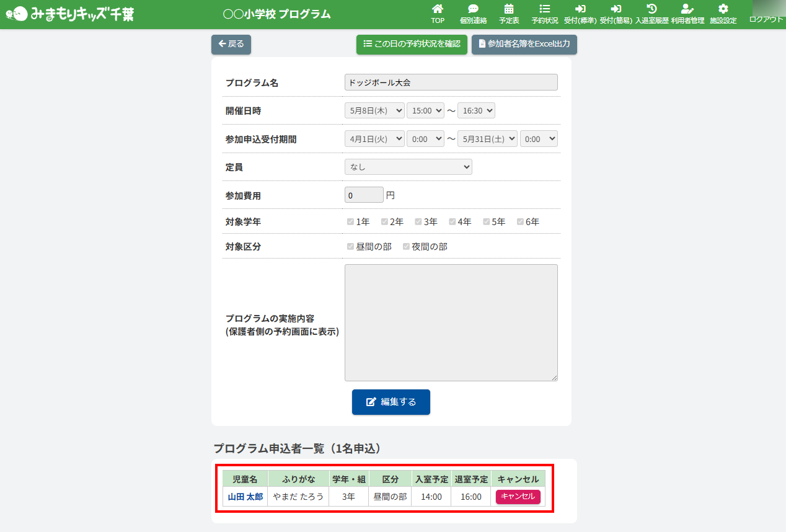Screen dimensions: 786x532
Task: Select 受付(簡易) in the top navigation
Action: click(616, 14)
